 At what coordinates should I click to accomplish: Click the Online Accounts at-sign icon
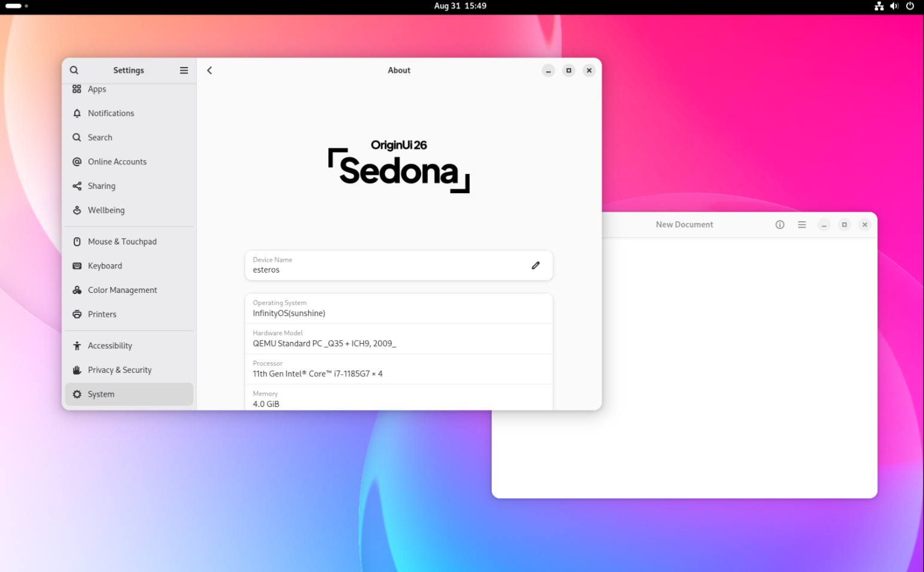[x=77, y=162]
